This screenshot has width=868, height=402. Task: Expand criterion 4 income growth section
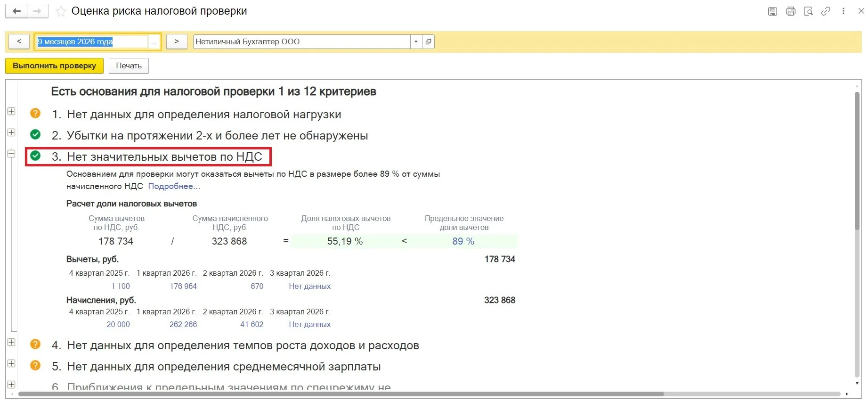click(11, 342)
